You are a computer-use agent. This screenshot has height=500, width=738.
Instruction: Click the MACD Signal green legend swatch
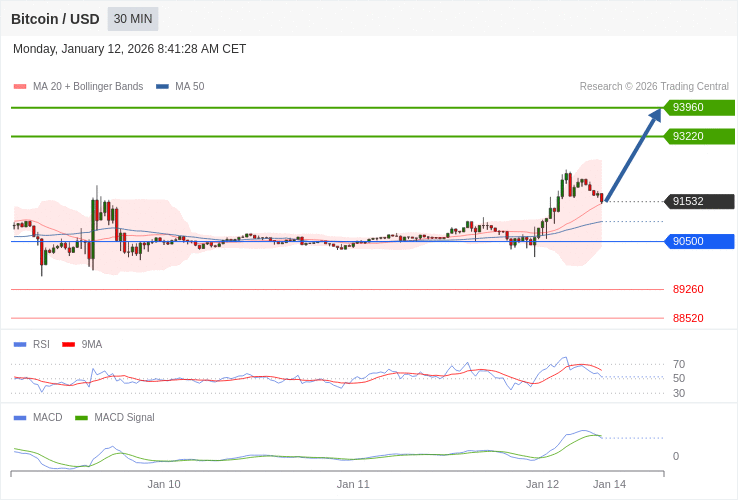81,417
